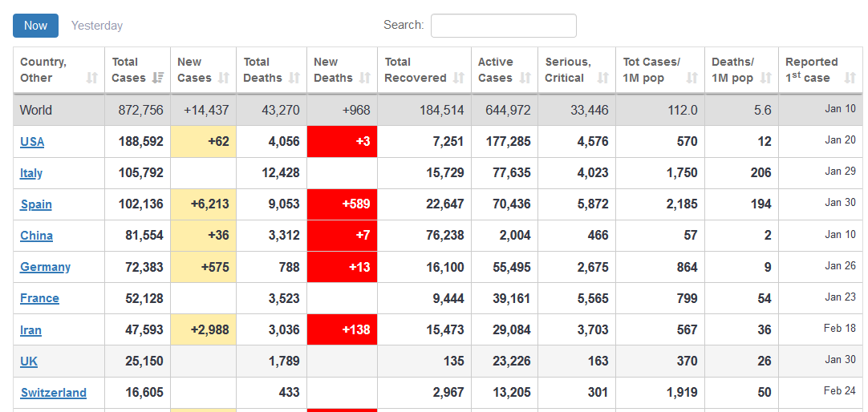Select the Now tab button
The width and height of the screenshot is (868, 412).
(x=35, y=26)
